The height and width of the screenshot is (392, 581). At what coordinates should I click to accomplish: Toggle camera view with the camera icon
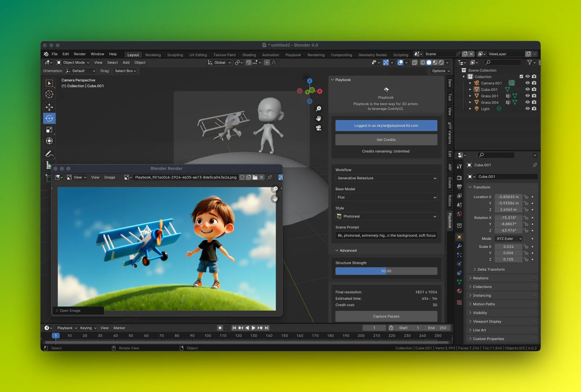318,128
